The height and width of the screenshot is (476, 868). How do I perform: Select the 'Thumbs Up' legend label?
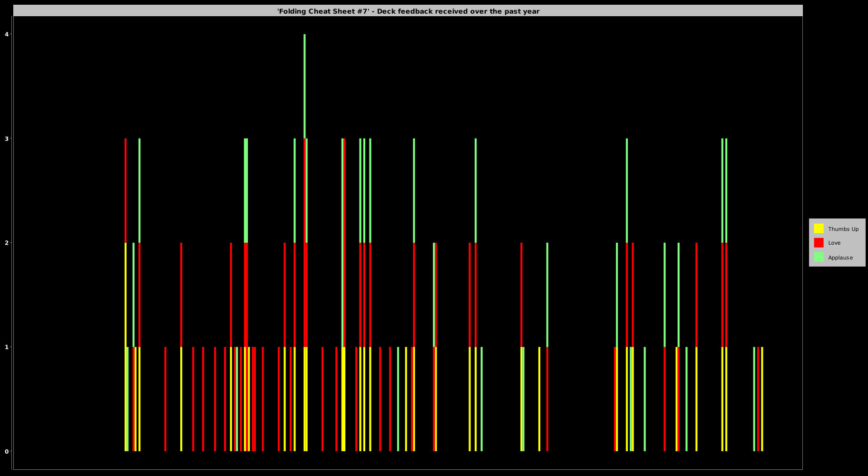[x=843, y=229]
